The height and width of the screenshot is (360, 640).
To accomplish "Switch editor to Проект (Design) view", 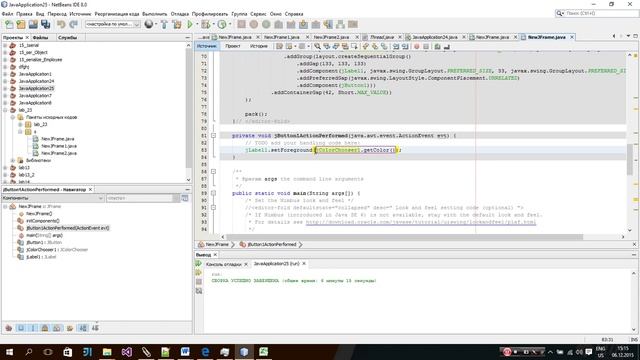I will click(233, 46).
